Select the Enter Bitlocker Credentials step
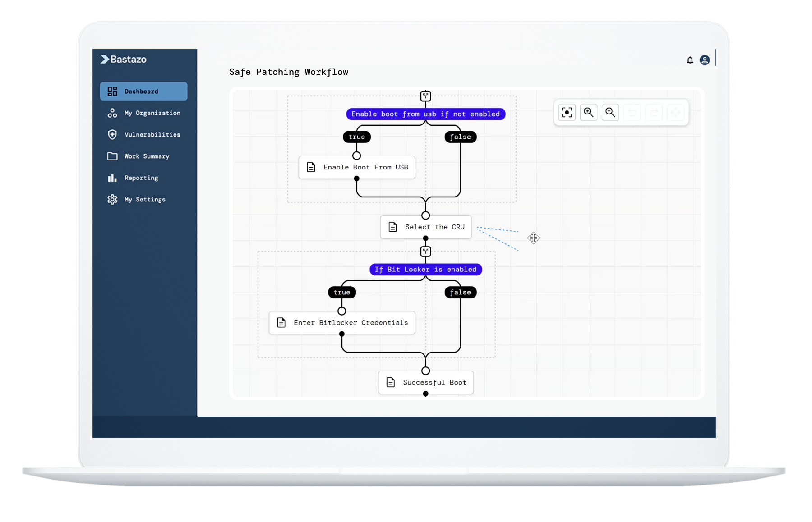The height and width of the screenshot is (522, 812). point(342,323)
